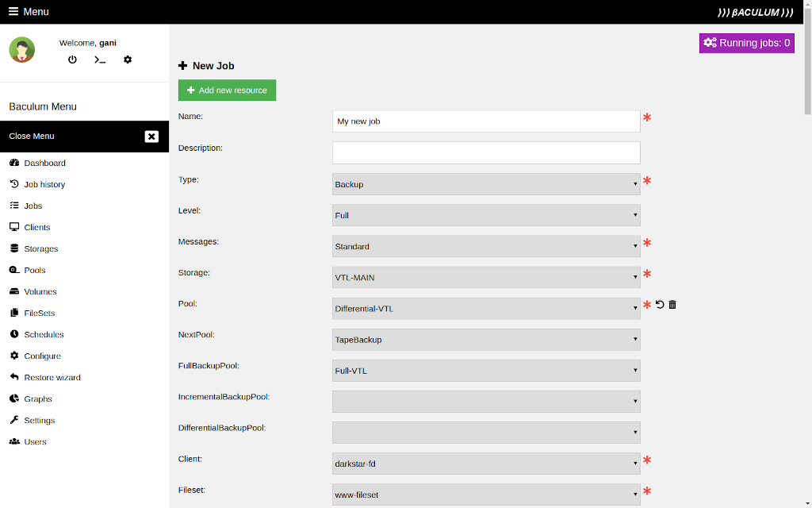Screen dimensions: 812x508
Task: Open the Level dropdown showing Full
Action: coord(486,216)
